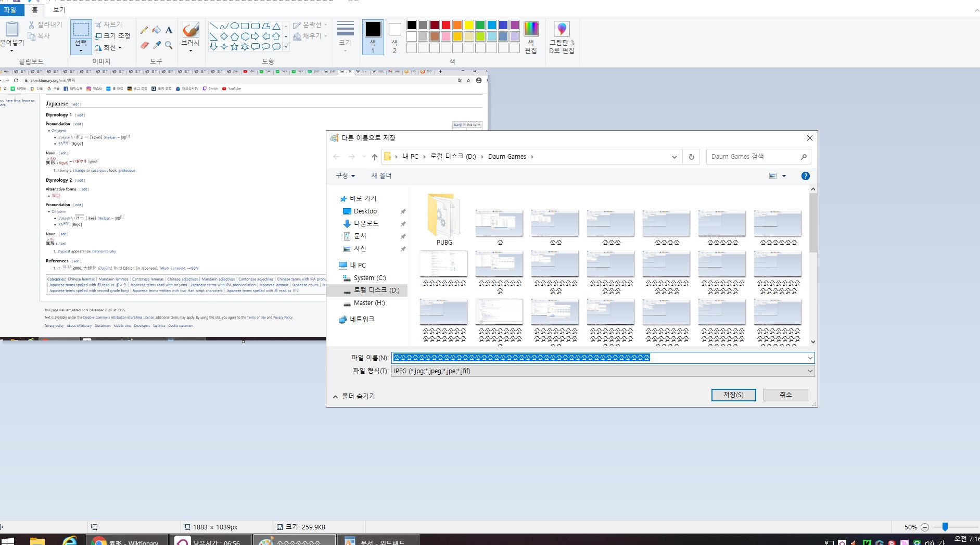Viewport: 980px width, 545px height.
Task: Select 네트워크 in the navigation pane
Action: click(x=362, y=319)
